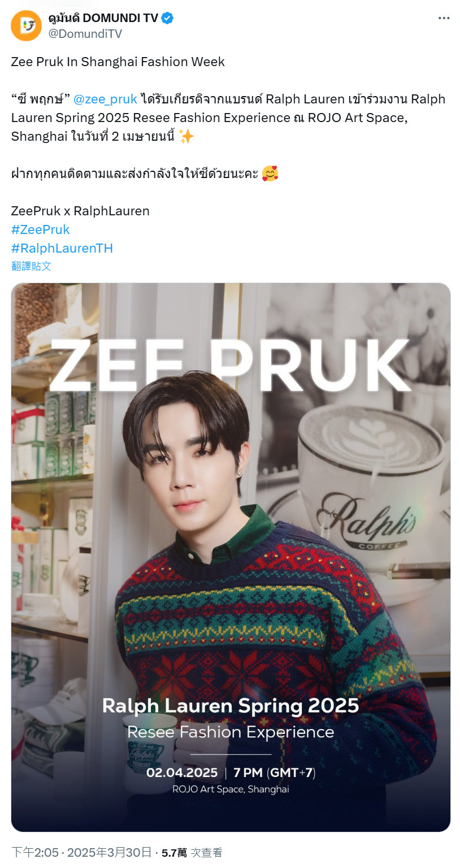Click the sparkles emoji after เมษายนนี้
The height and width of the screenshot is (868, 460).
pyautogui.click(x=186, y=137)
